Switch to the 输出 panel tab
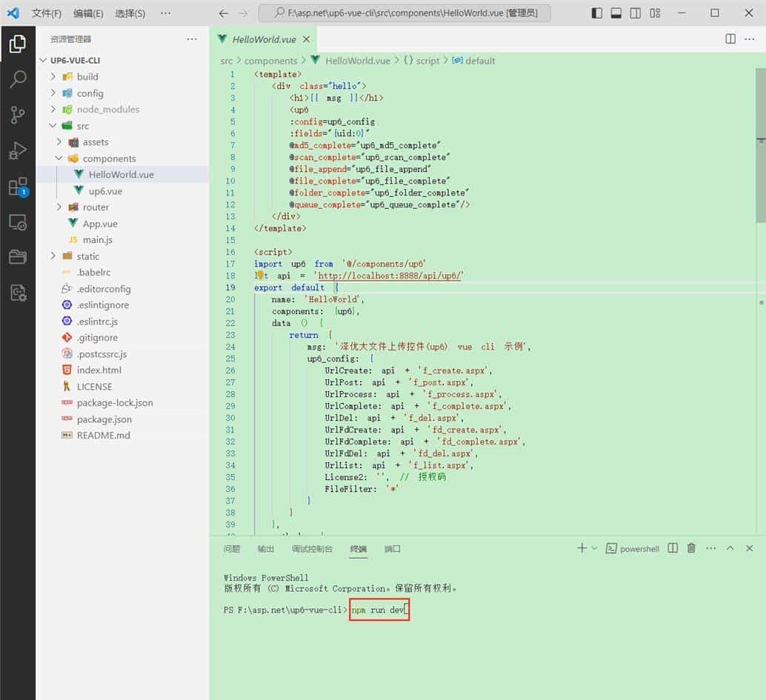The width and height of the screenshot is (766, 700). (265, 549)
